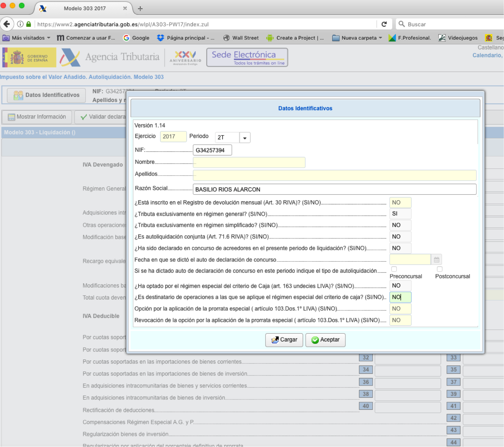
Task: Click the régimen general SI field
Action: point(400,214)
